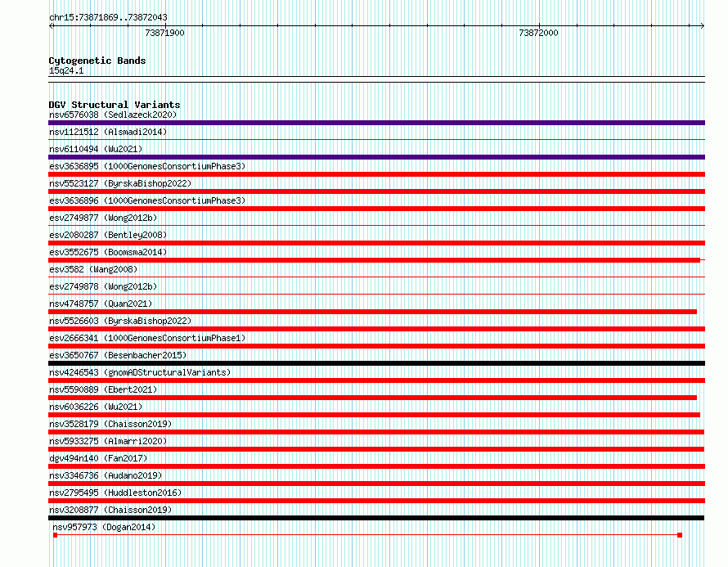
Task: Select esv3636896 (1000GenomesConsortiumPhase3) entry
Action: [x=147, y=200]
